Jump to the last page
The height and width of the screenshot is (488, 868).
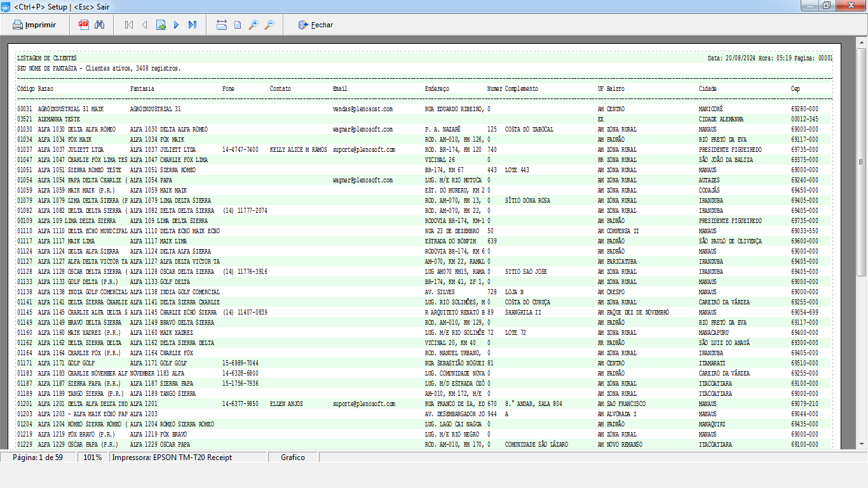click(x=193, y=25)
